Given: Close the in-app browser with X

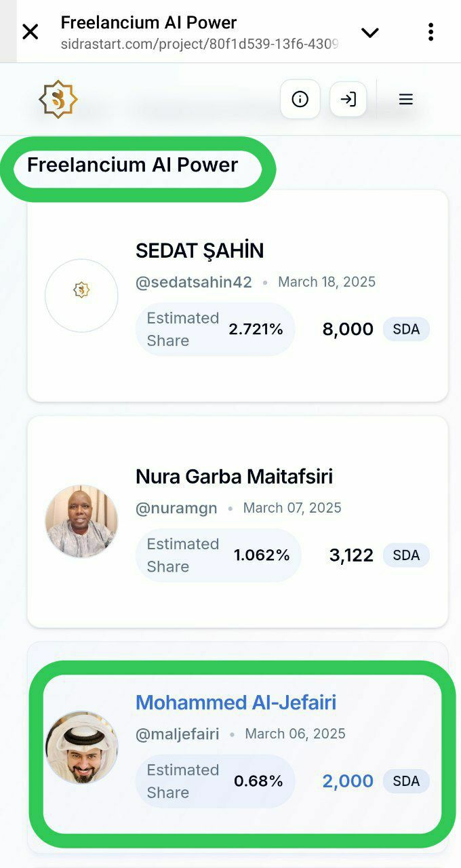Looking at the screenshot, I should click(31, 31).
